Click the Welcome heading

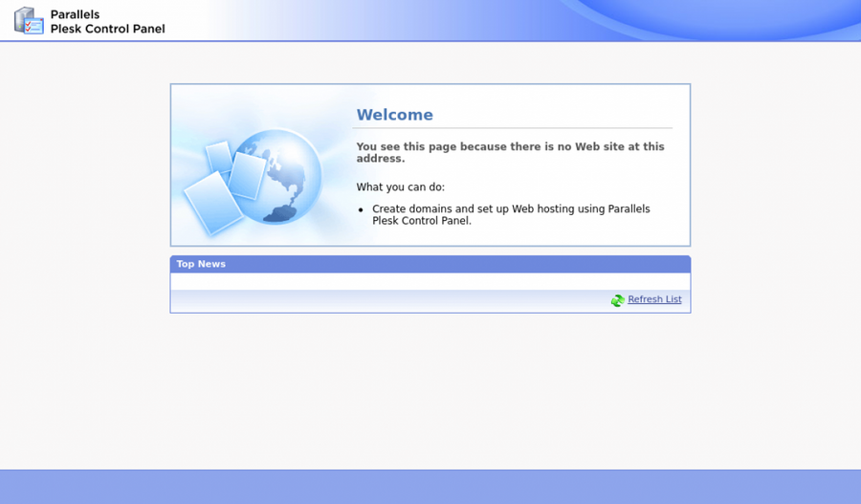pos(395,115)
